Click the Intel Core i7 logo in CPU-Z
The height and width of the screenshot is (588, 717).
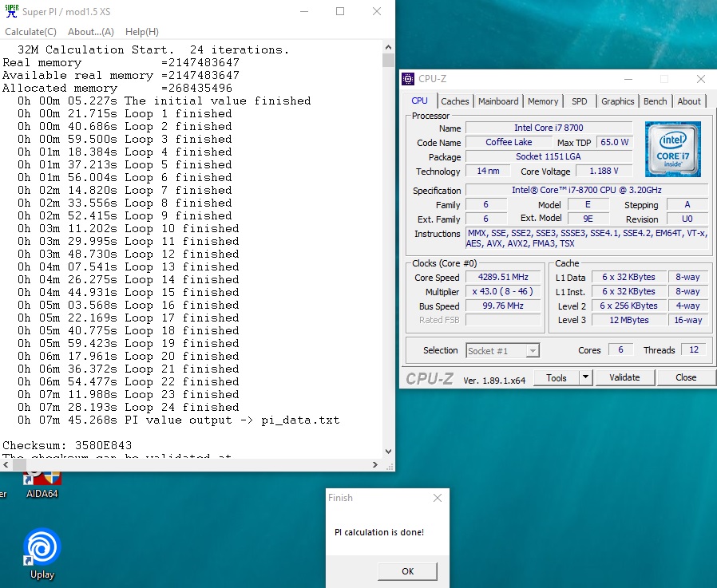point(672,149)
